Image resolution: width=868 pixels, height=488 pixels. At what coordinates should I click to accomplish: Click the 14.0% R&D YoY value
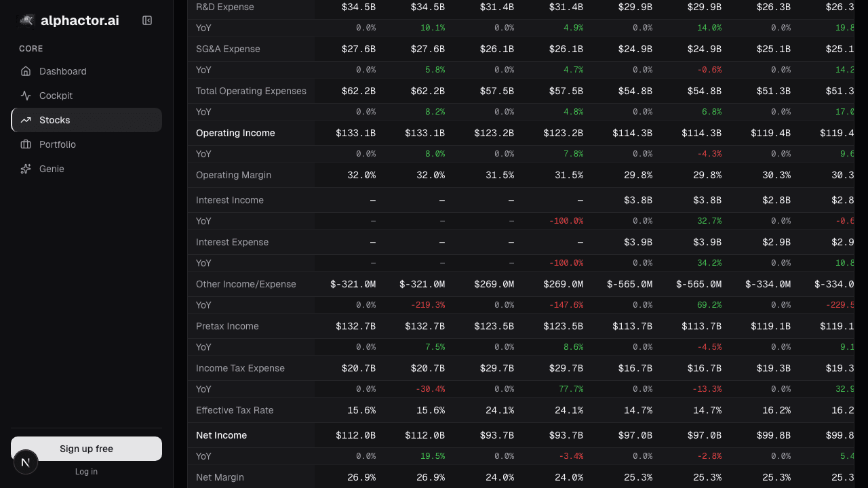coord(709,28)
